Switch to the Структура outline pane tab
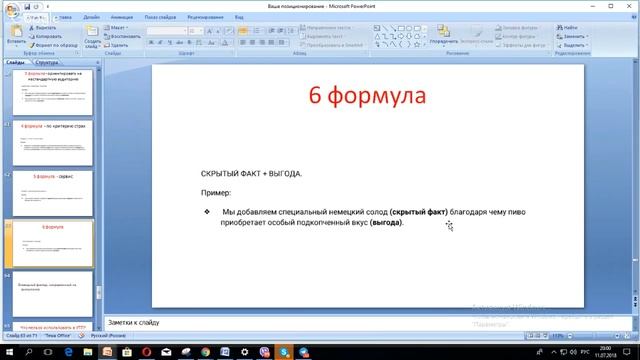Screen dimensions: 640x360 tap(47, 62)
